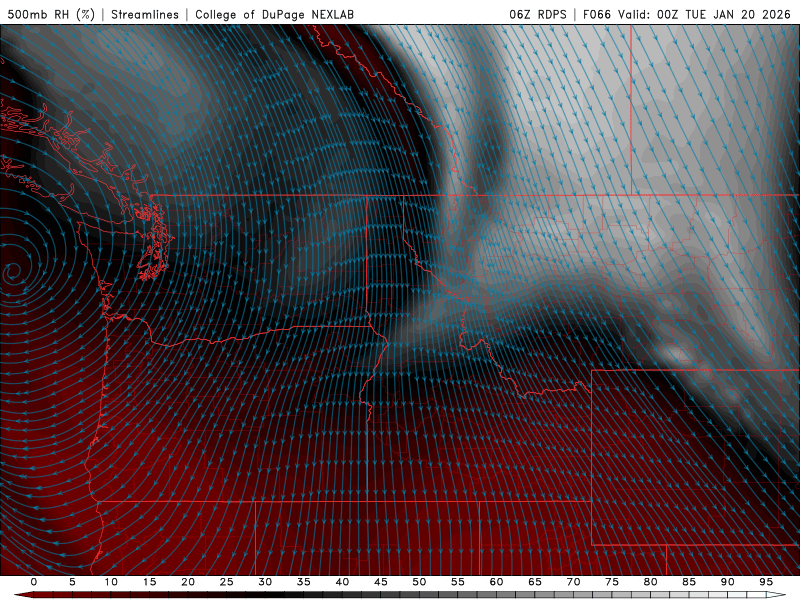Click the "06Z RDPS" model run label
The image size is (800, 600).
click(x=538, y=14)
